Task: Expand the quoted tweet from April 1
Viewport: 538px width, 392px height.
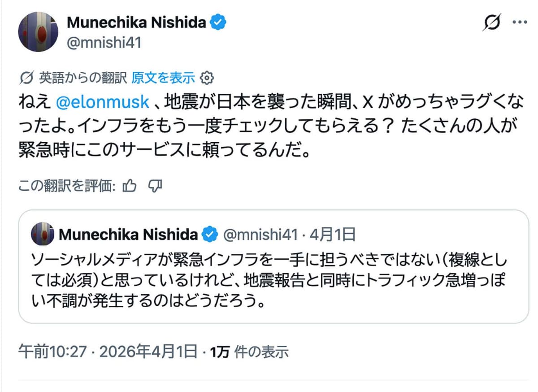Action: (269, 278)
